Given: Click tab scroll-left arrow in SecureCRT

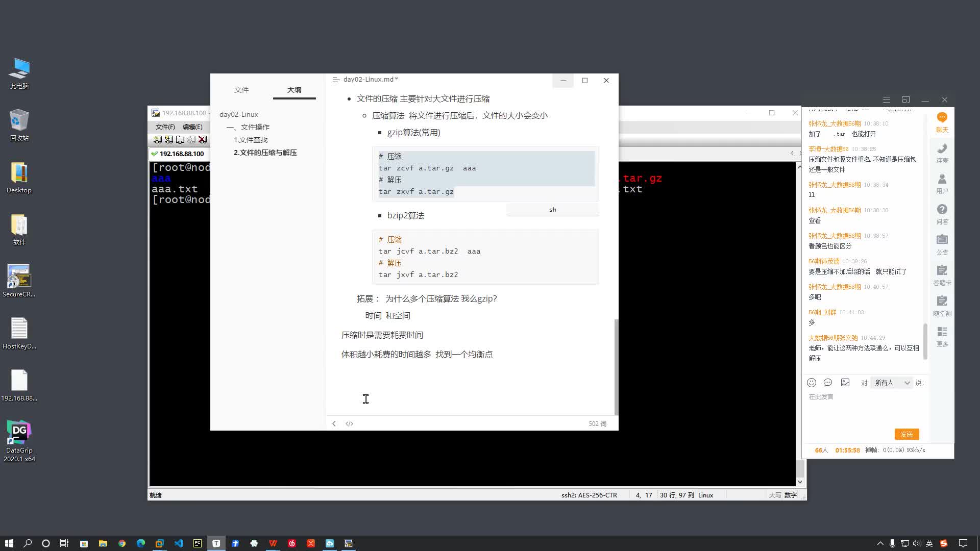Looking at the screenshot, I should click(x=792, y=153).
